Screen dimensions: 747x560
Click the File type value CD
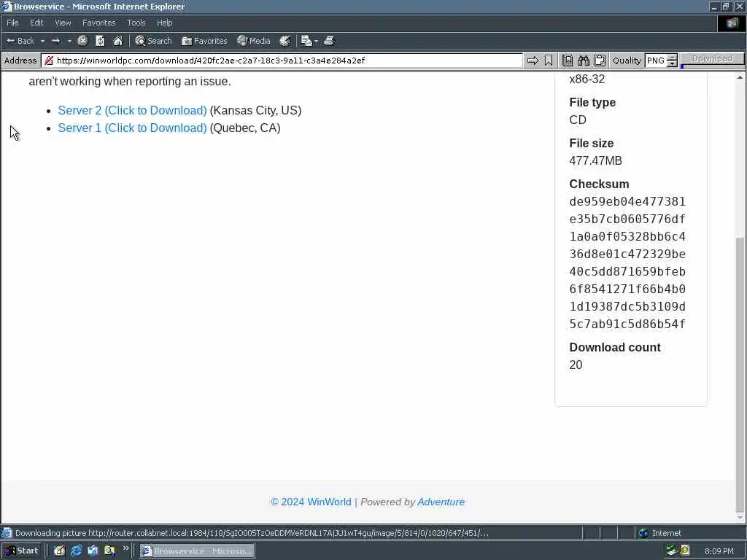click(578, 120)
